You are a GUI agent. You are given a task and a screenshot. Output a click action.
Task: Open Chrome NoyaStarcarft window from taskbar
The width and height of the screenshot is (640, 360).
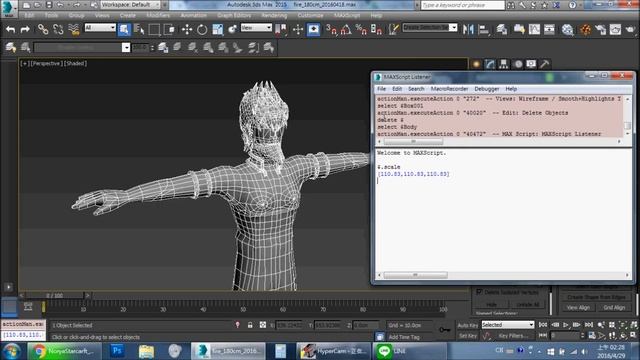(x=64, y=351)
